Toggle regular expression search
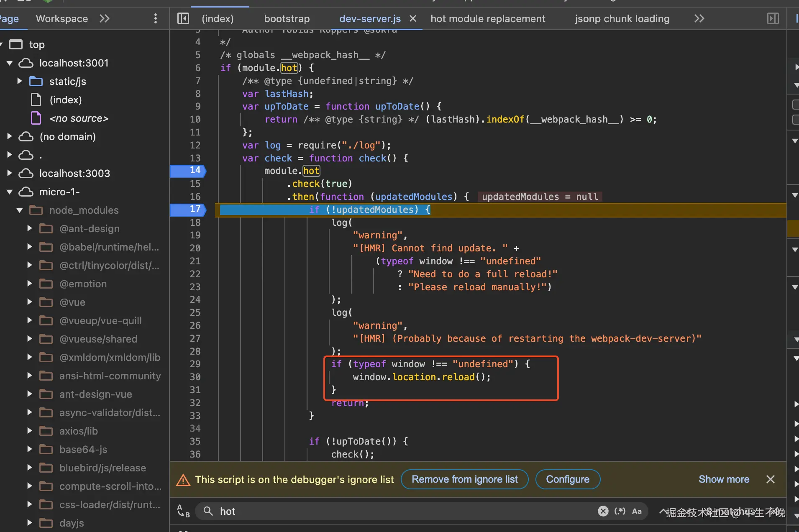The image size is (799, 532). [620, 511]
